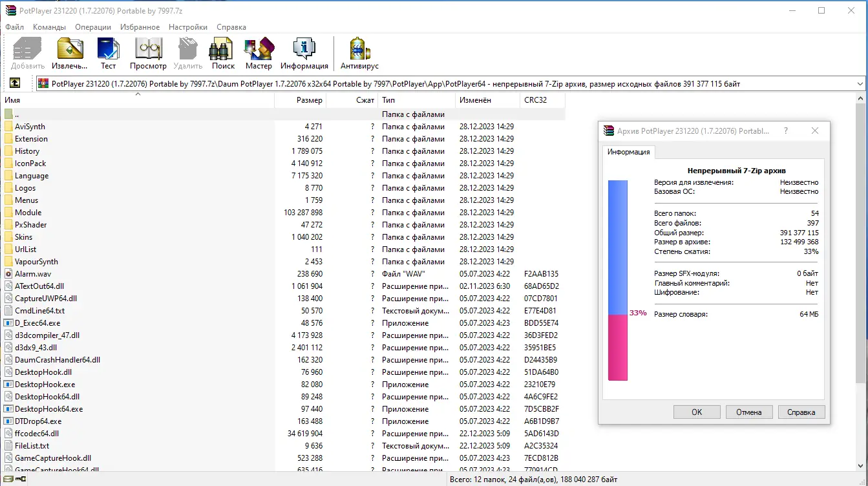Click the FileList.txt document icon
This screenshot has width=868, height=486.
pos(8,446)
